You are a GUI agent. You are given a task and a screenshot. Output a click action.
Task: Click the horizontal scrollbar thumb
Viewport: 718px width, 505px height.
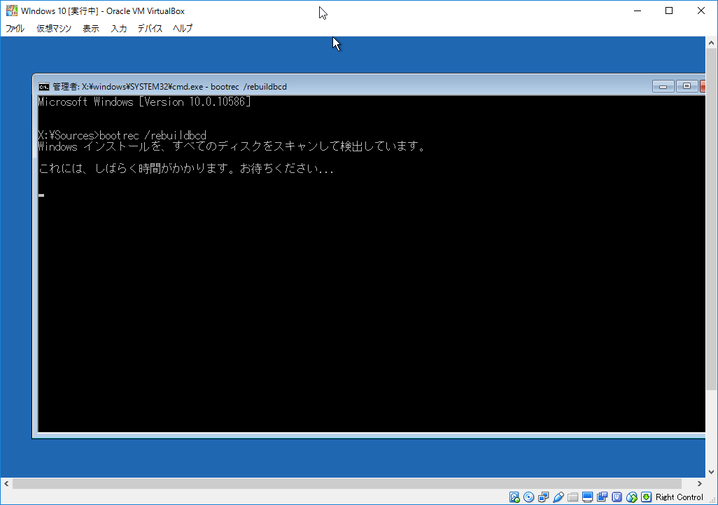(347, 484)
